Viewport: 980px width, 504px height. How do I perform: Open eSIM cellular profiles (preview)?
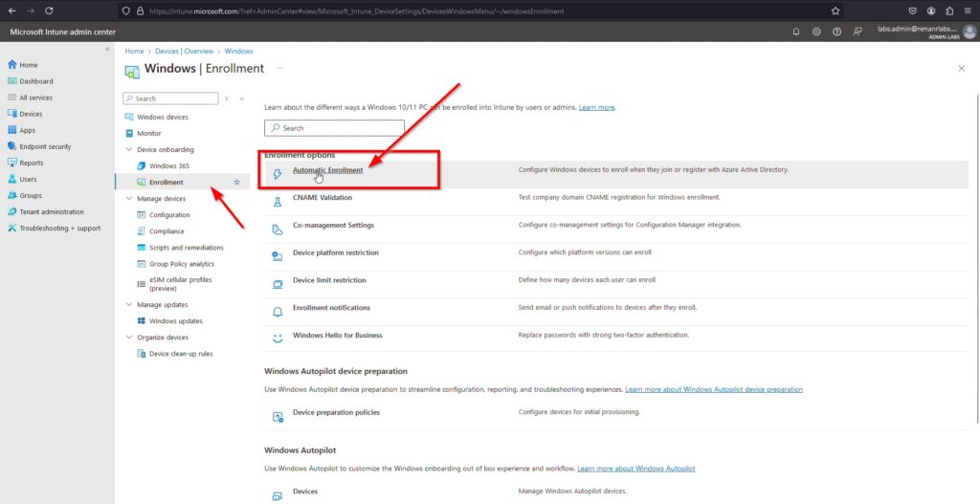(x=180, y=284)
